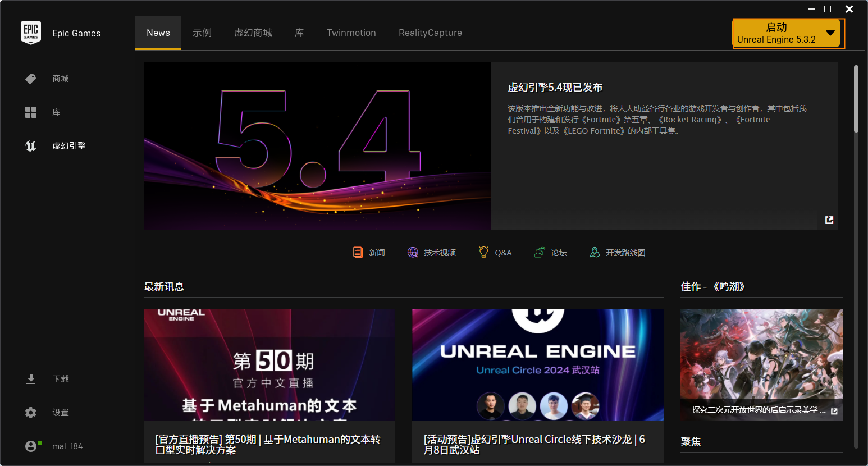
Task: Open the 虚幻引擎5.4现已发布 headline link
Action: click(x=555, y=88)
